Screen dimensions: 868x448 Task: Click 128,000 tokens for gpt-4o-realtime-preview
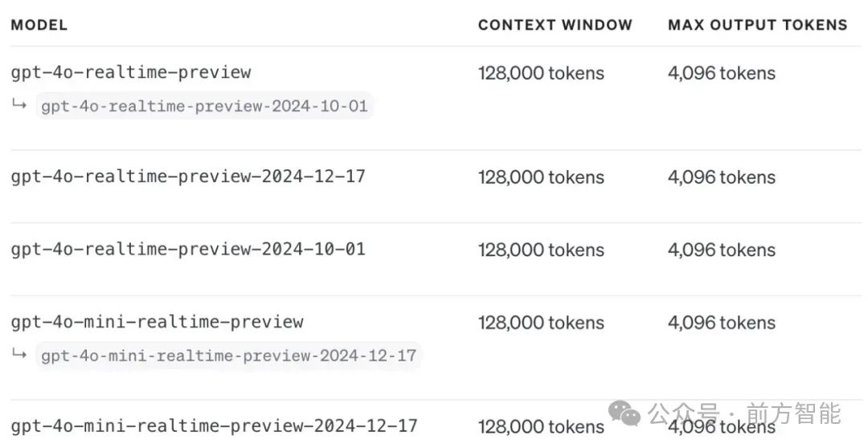(x=541, y=73)
